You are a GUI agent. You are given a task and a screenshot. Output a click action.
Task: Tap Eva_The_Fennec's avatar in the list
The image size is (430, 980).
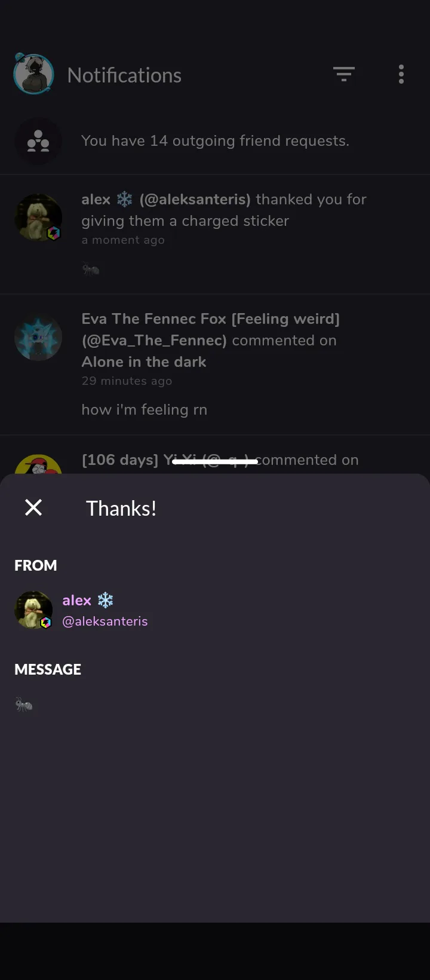click(x=38, y=337)
